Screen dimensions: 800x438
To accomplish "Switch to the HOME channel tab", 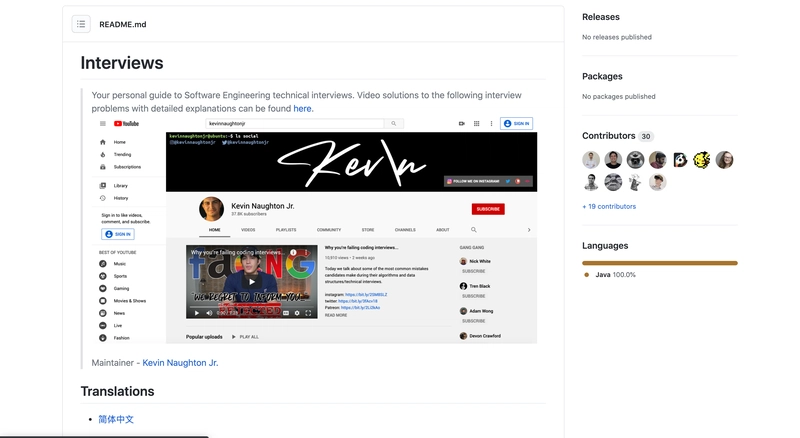I will pos(215,230).
